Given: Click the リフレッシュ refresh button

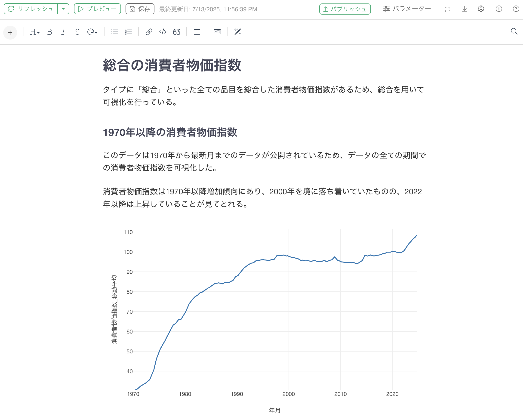Looking at the screenshot, I should (x=31, y=9).
